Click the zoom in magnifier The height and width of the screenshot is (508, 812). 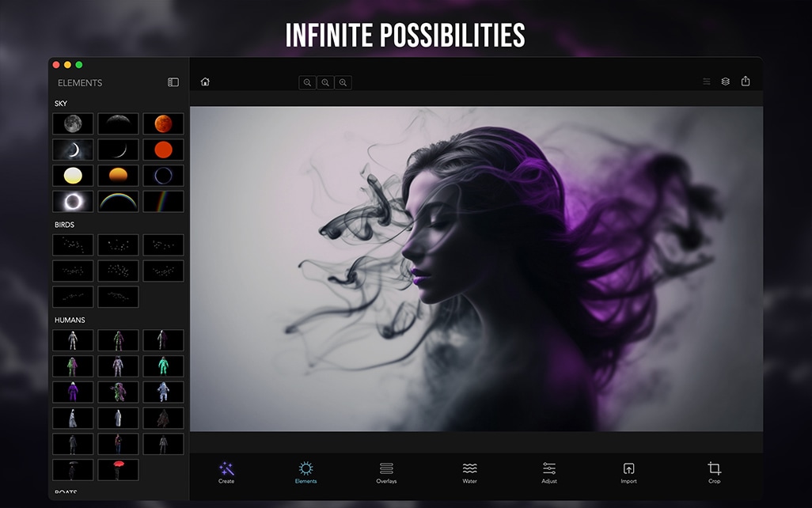point(343,82)
